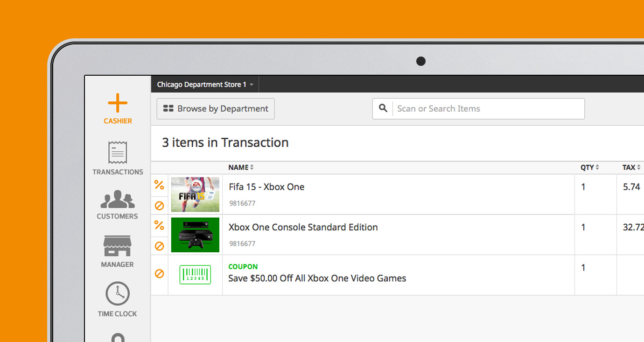
Task: Apply discount to Fifa 15 item
Action: tap(159, 185)
